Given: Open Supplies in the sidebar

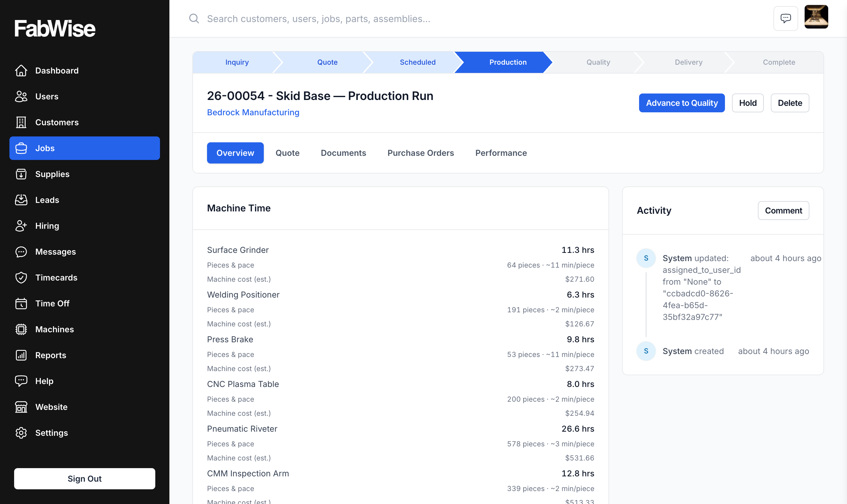Looking at the screenshot, I should tap(85, 174).
